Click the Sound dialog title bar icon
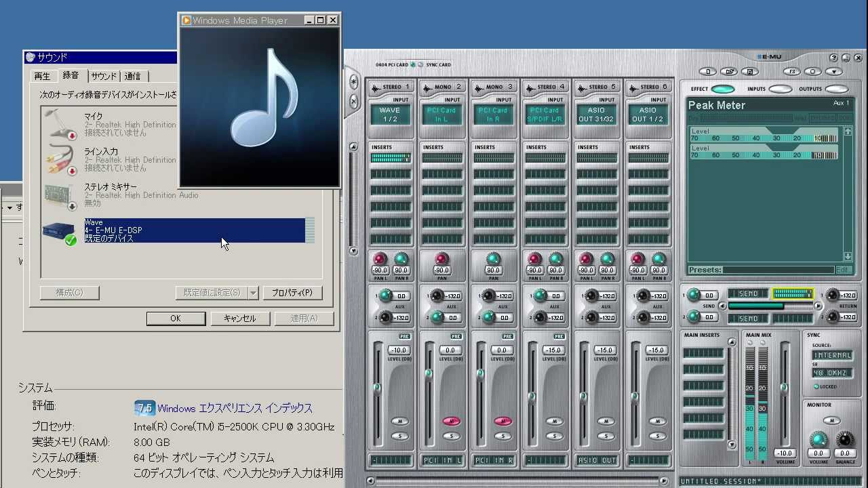The image size is (868, 488). coord(31,58)
